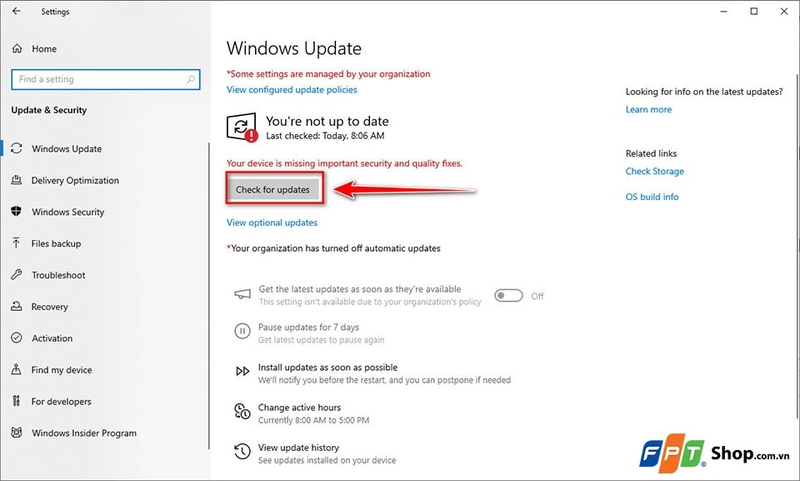Click the search magnifier icon
Viewport: 800px width, 481px height.
coord(190,79)
